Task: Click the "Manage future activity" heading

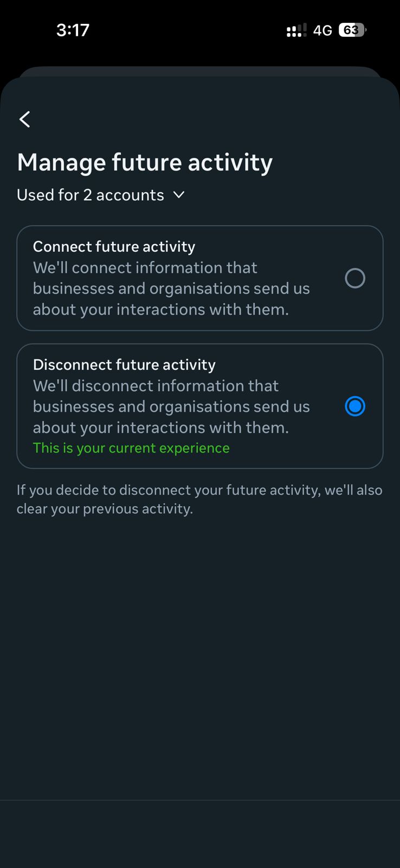Action: click(x=145, y=162)
